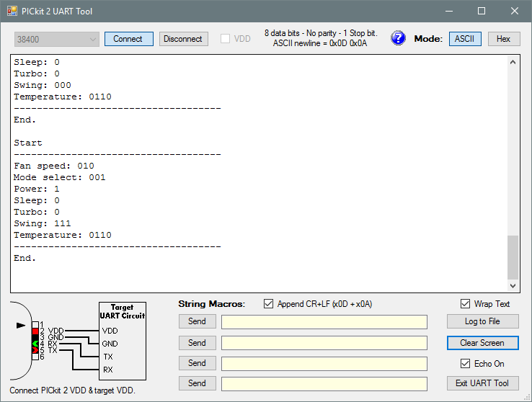This screenshot has width=532, height=402.
Task: Click the Disconnect button
Action: [184, 39]
